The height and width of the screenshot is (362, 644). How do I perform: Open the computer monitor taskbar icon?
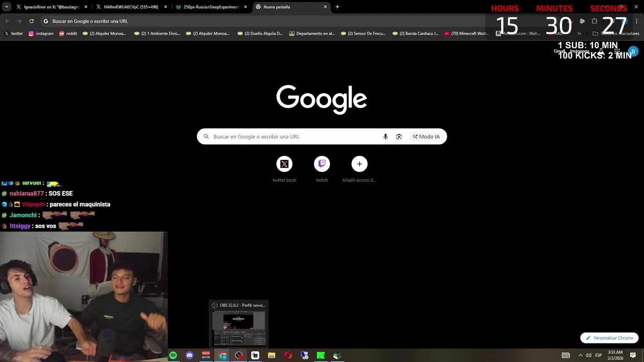[304, 355]
